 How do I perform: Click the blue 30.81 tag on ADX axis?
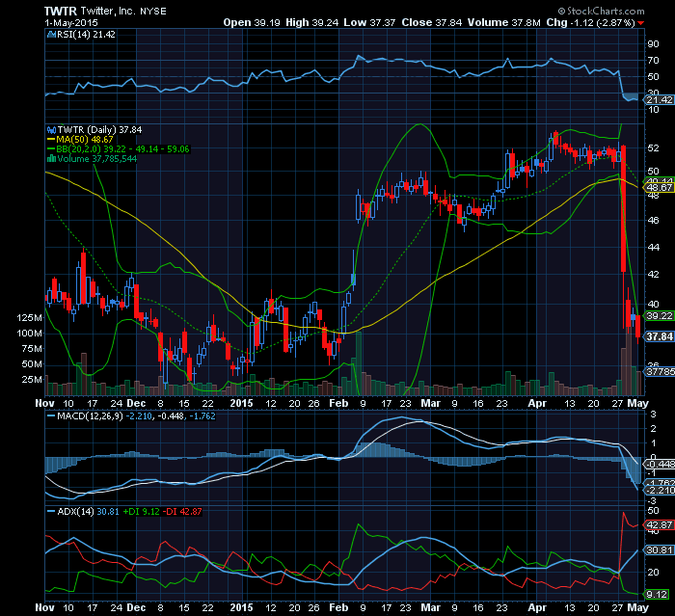pyautogui.click(x=659, y=550)
